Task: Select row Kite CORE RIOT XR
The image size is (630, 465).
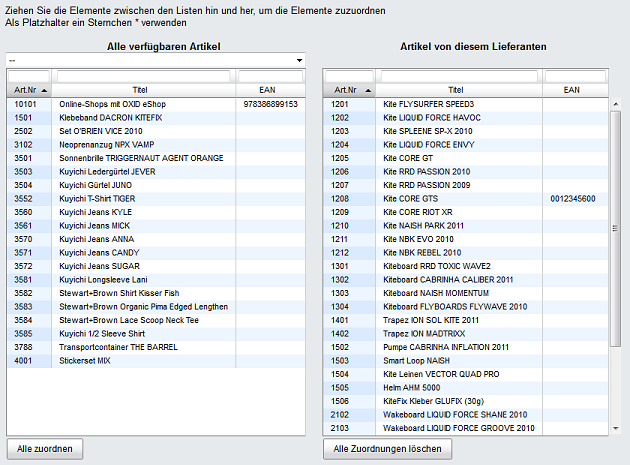Action: pyautogui.click(x=466, y=212)
